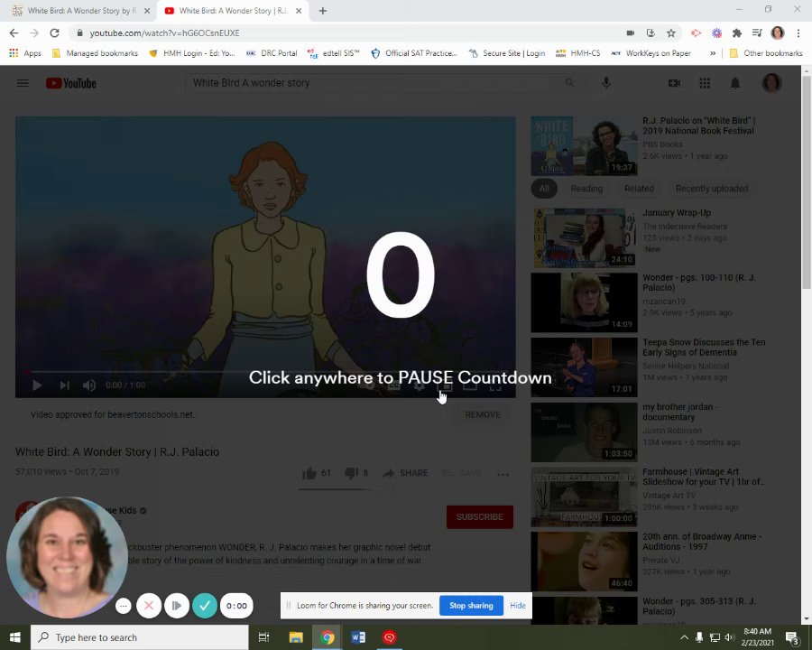The height and width of the screenshot is (650, 812).
Task: Hide the Loom sharing notification
Action: coord(517,606)
